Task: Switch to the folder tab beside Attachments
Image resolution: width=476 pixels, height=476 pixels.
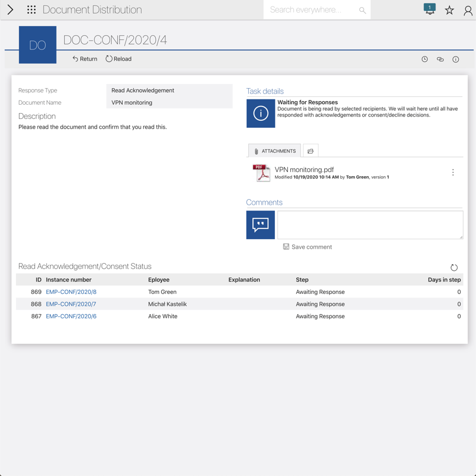Action: tap(311, 151)
